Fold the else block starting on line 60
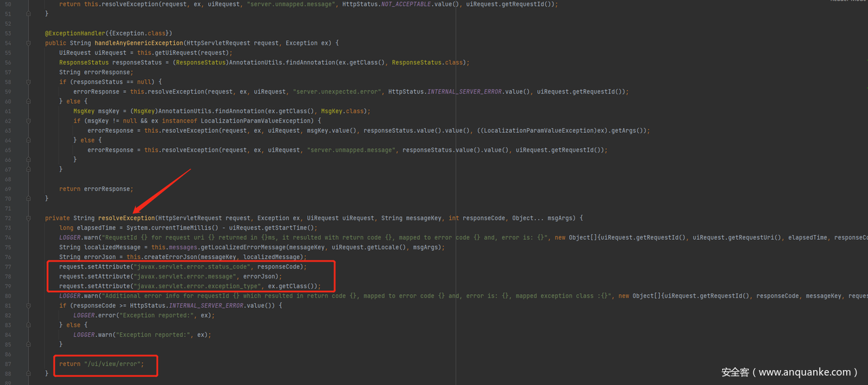Viewport: 868px width, 385px height. pos(28,101)
